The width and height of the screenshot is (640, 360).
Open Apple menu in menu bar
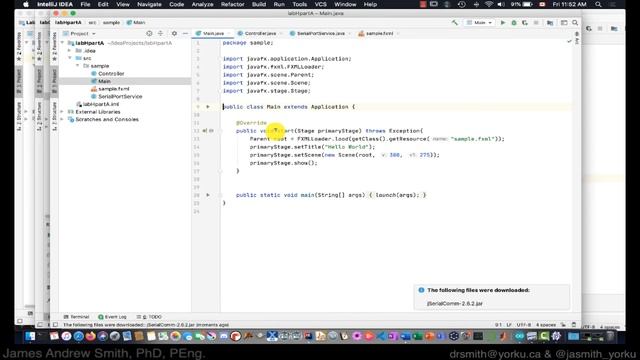[26, 4]
